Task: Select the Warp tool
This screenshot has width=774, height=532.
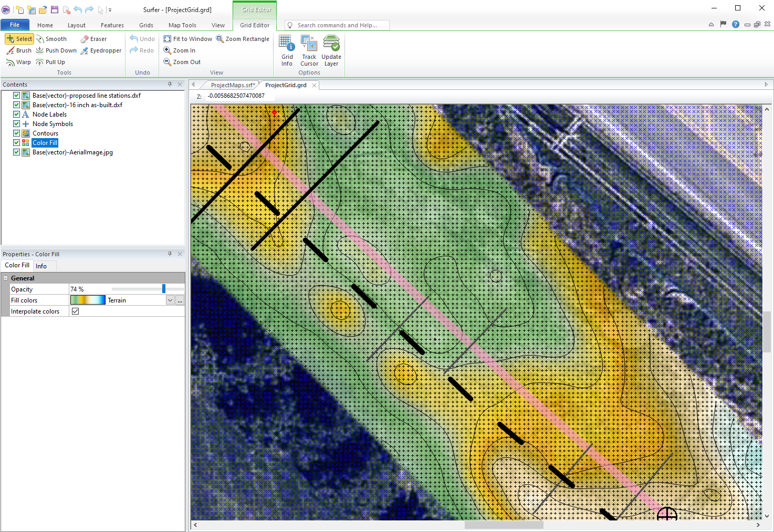Action: (x=18, y=61)
